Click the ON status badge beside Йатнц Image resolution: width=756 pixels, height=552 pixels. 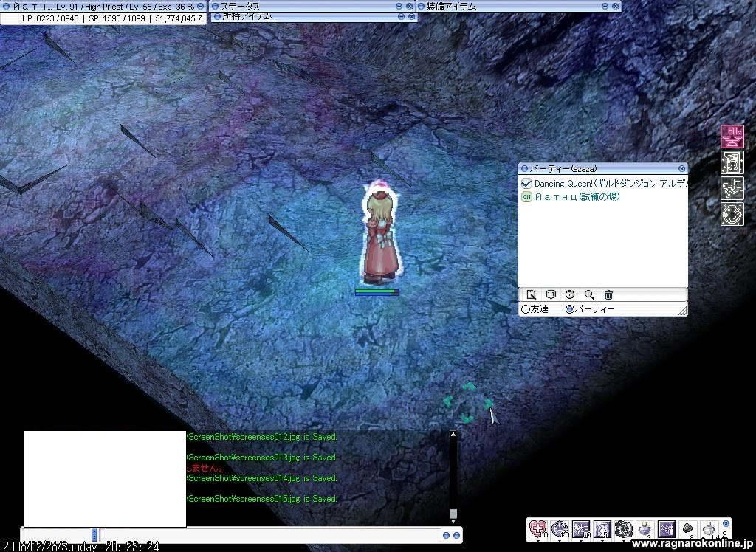(526, 197)
